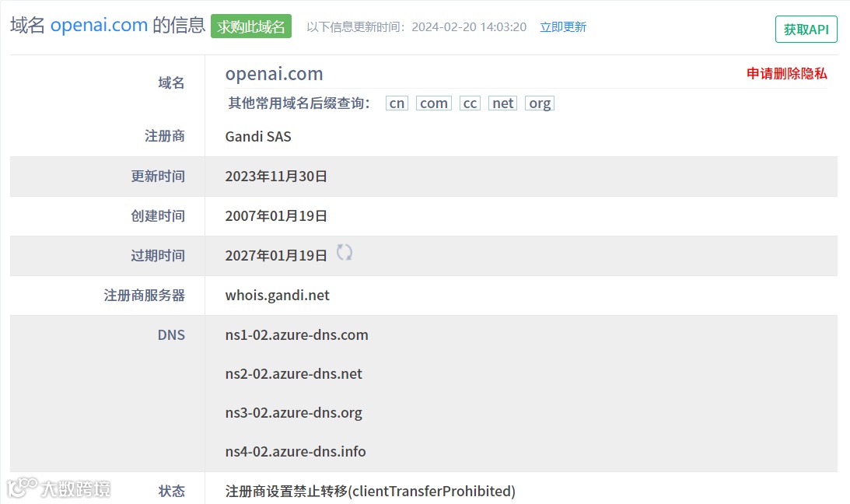Click openai.com in the domain row
Viewport: 850px width, 504px height.
click(274, 74)
